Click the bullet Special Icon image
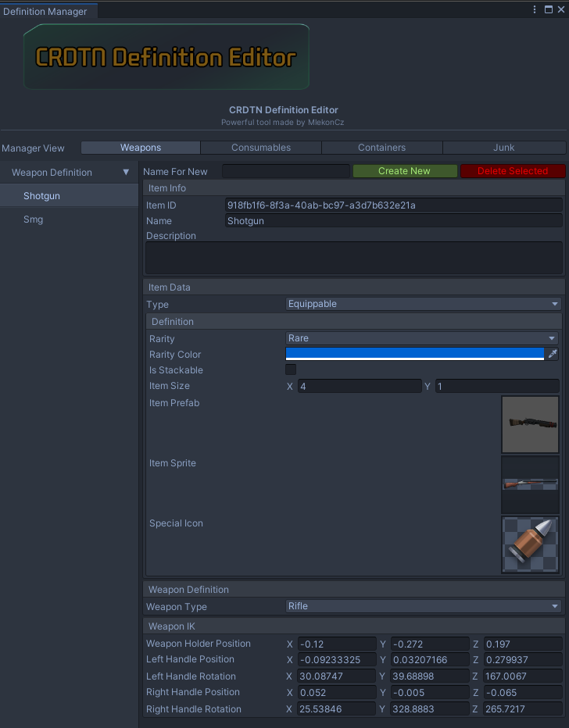Screen dimensions: 569x728 pyautogui.click(x=530, y=544)
